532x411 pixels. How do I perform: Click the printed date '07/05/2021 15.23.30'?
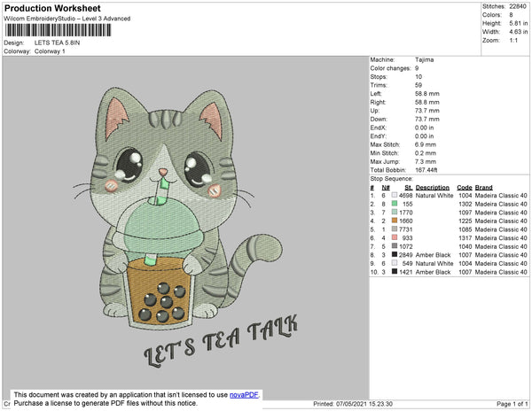pos(364,404)
